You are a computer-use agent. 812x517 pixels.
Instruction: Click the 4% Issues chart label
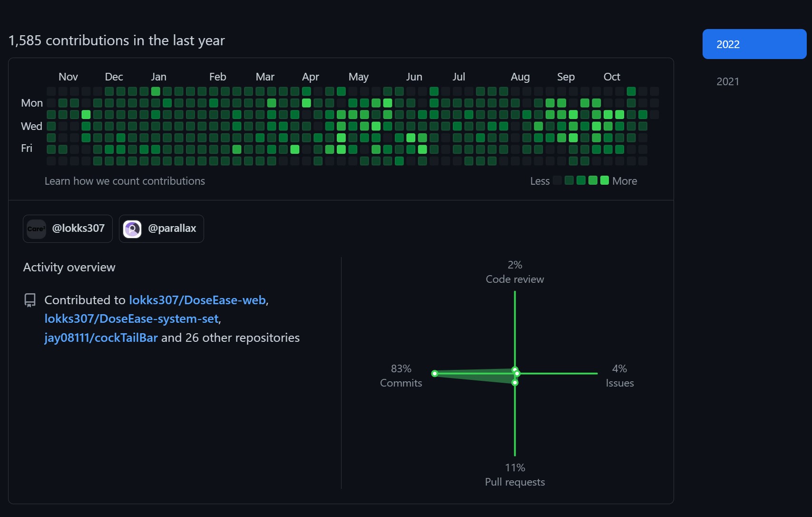619,376
